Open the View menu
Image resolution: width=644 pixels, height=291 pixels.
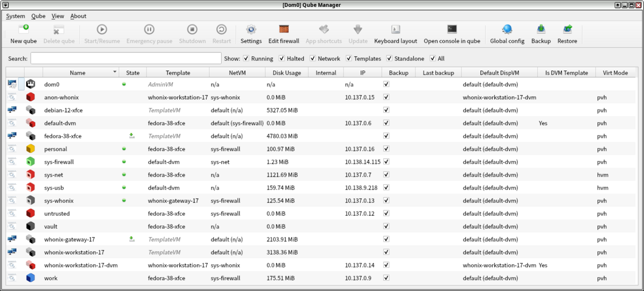58,16
